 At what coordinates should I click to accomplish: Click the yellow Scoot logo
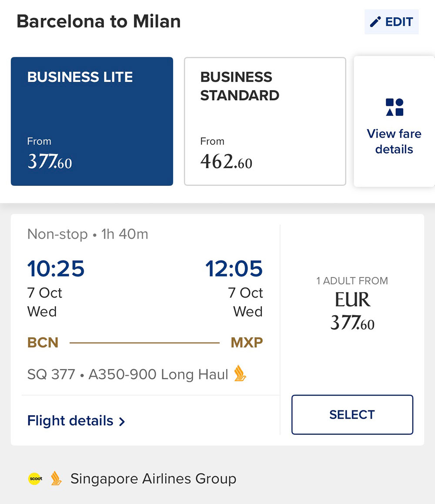(x=35, y=479)
